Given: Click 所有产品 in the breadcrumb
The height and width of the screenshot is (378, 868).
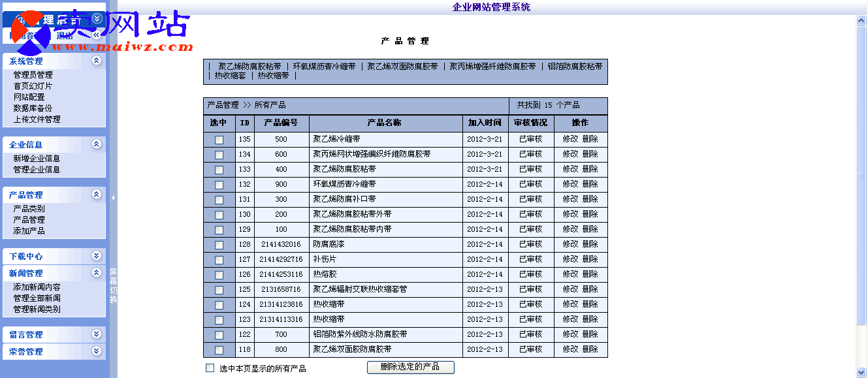Looking at the screenshot, I should [270, 105].
